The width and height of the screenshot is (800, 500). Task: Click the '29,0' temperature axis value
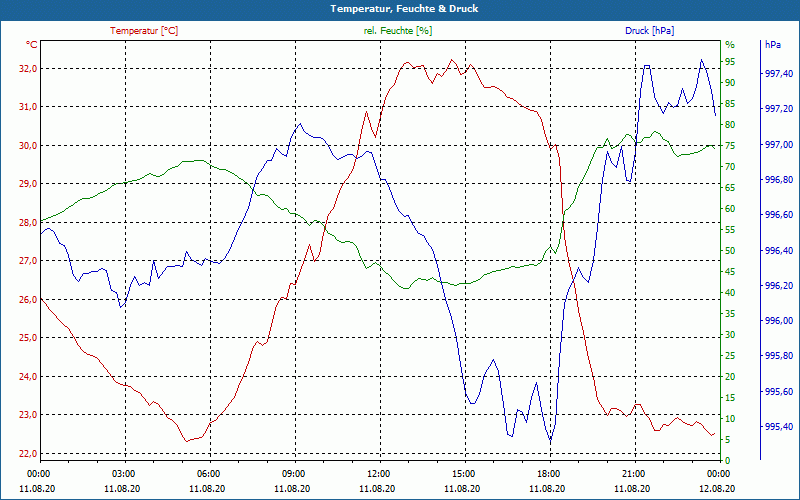[29, 184]
